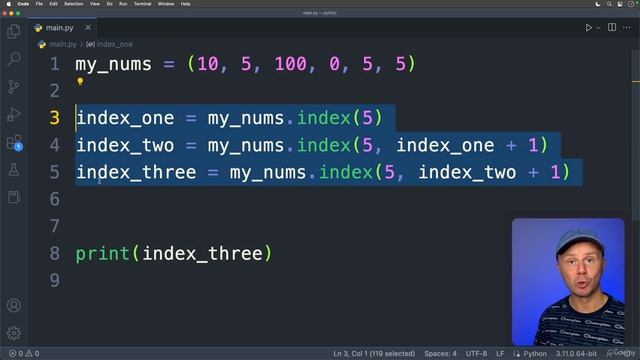Open the editor More Actions ellipsis
Image resolution: width=640 pixels, height=360 pixels.
627,27
